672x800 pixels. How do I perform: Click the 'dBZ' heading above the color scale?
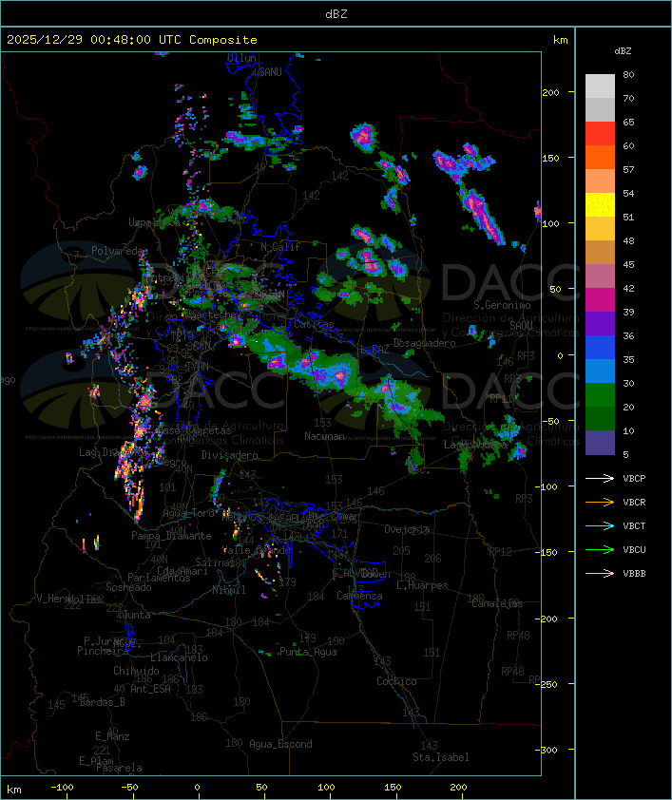coord(623,51)
